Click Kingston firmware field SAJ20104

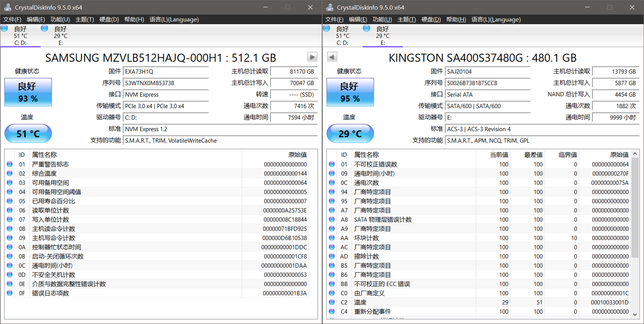click(488, 72)
